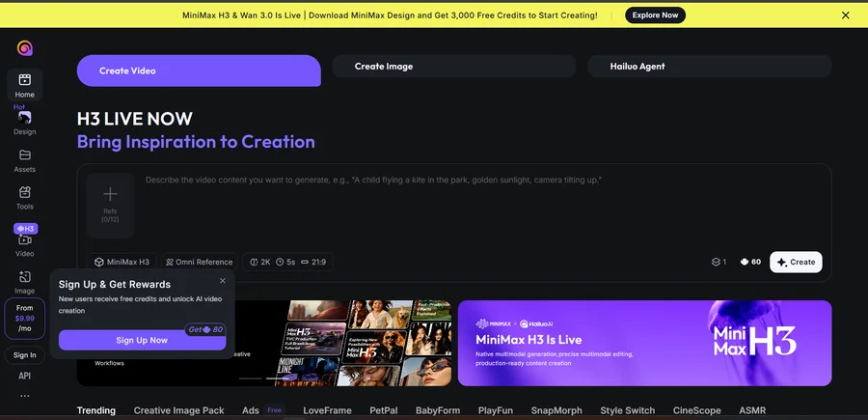The height and width of the screenshot is (420, 868).
Task: Open the 21:9 aspect ratio setting
Action: pos(313,262)
